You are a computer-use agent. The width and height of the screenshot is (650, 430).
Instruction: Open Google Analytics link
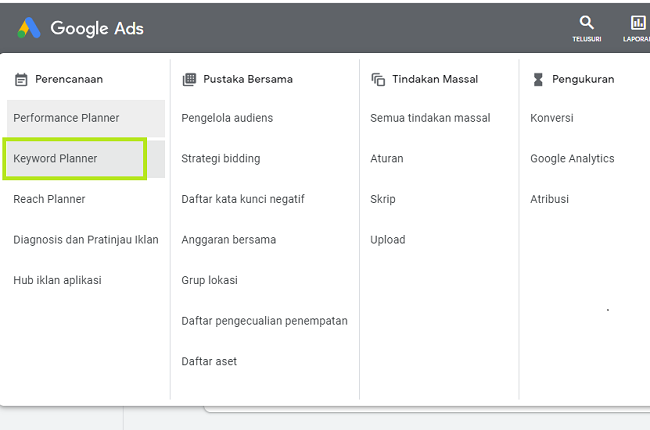[572, 159]
